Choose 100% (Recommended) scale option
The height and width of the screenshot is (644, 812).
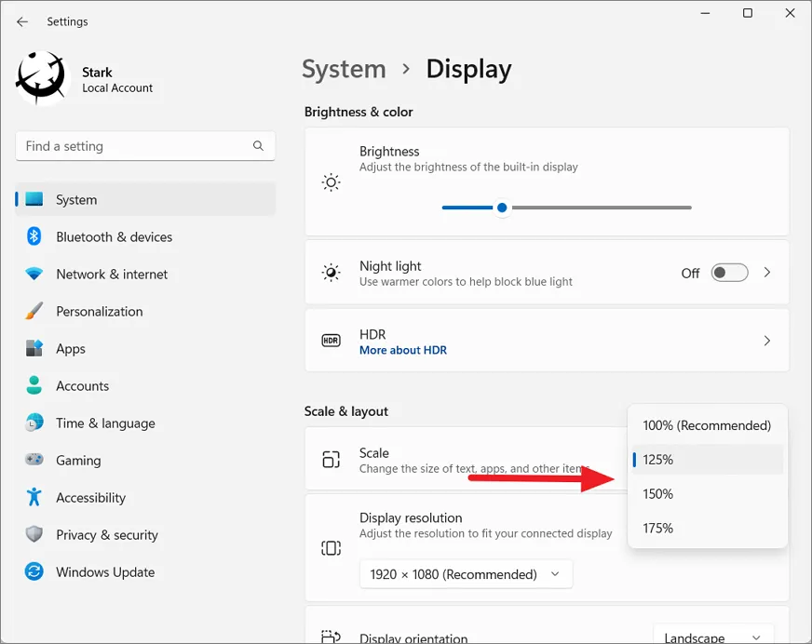click(707, 425)
